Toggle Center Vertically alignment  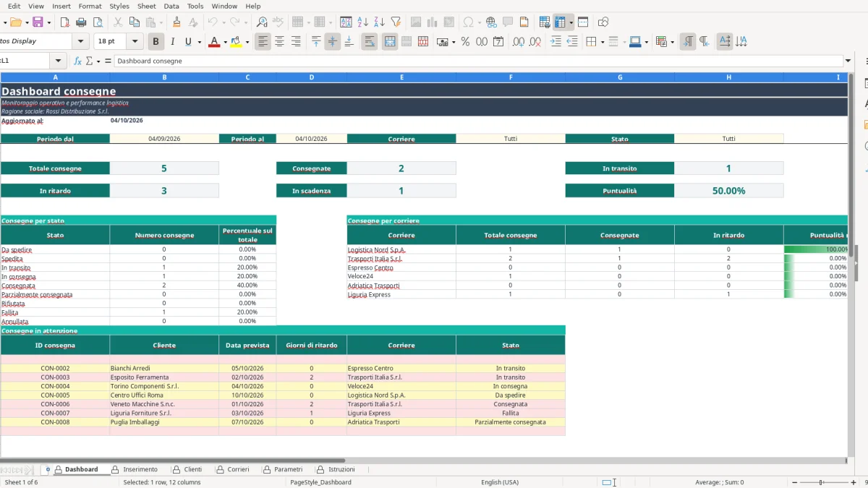(333, 42)
